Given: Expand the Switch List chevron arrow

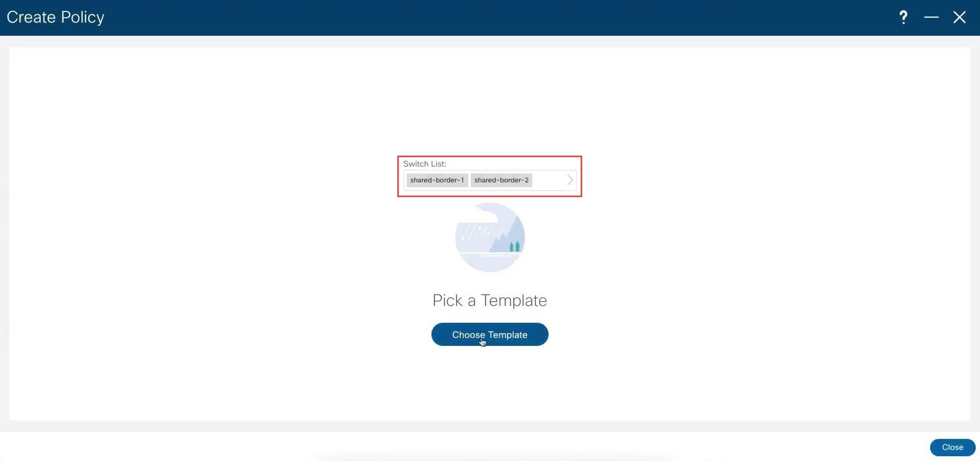Looking at the screenshot, I should tap(570, 180).
